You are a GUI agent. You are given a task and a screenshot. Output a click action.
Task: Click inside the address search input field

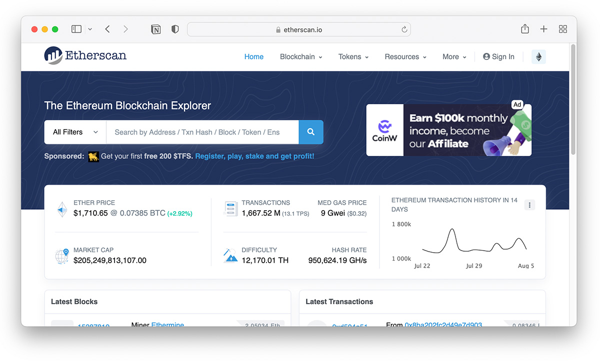pyautogui.click(x=200, y=132)
